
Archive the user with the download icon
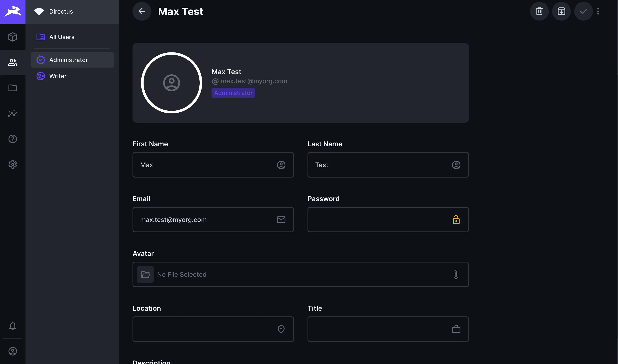pyautogui.click(x=561, y=11)
